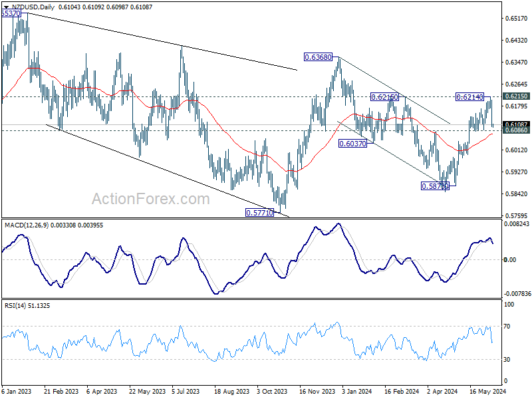Select the 0.63680 peak price label
This screenshot has width=532, height=399.
click(x=319, y=57)
